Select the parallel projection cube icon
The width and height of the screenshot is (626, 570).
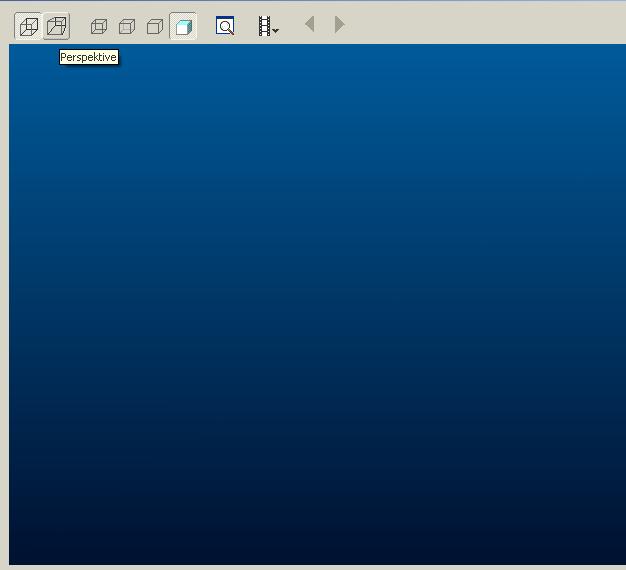(28, 26)
